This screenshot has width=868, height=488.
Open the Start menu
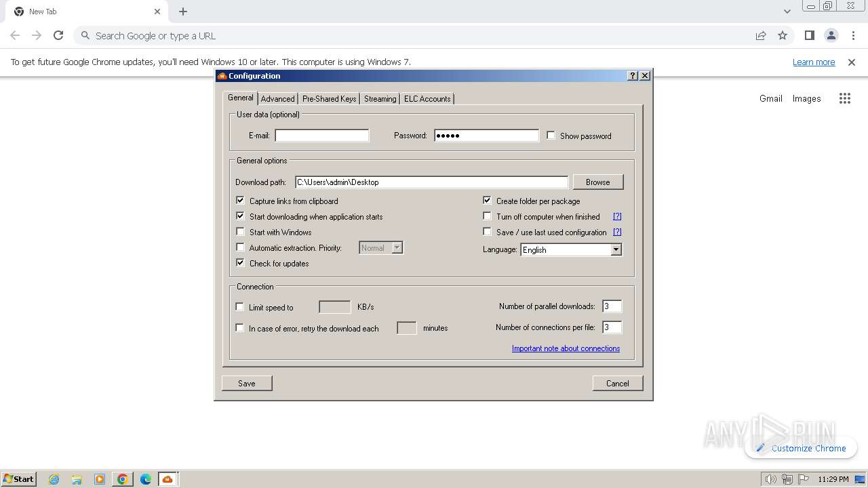(x=19, y=479)
